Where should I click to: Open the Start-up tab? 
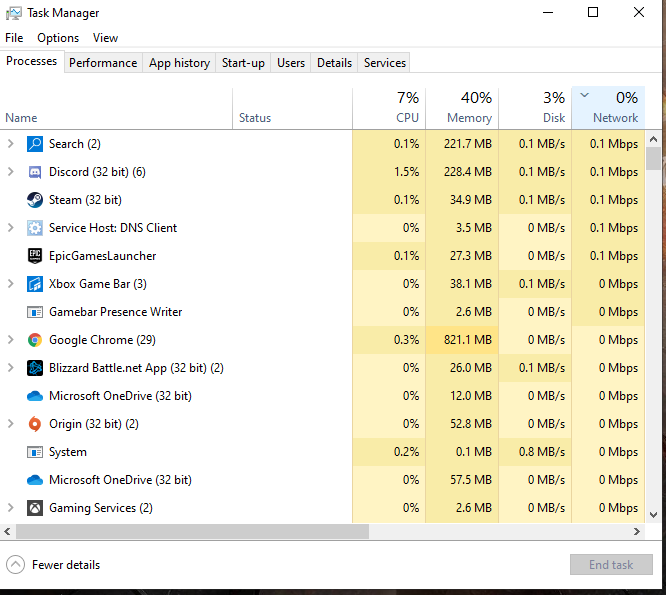tap(243, 63)
